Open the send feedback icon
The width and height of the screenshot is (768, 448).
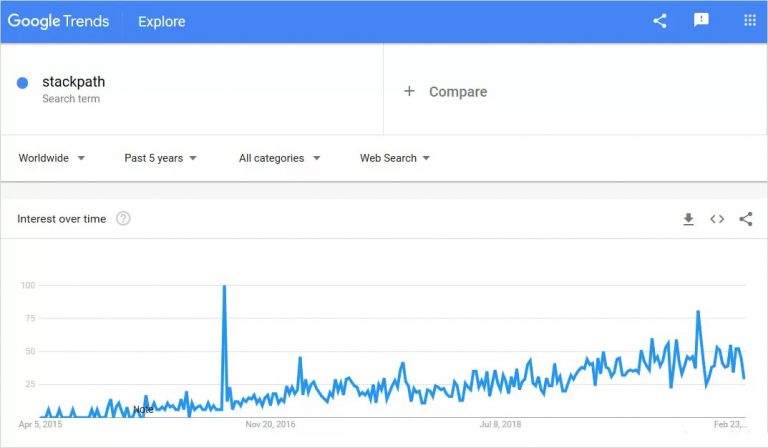click(702, 21)
